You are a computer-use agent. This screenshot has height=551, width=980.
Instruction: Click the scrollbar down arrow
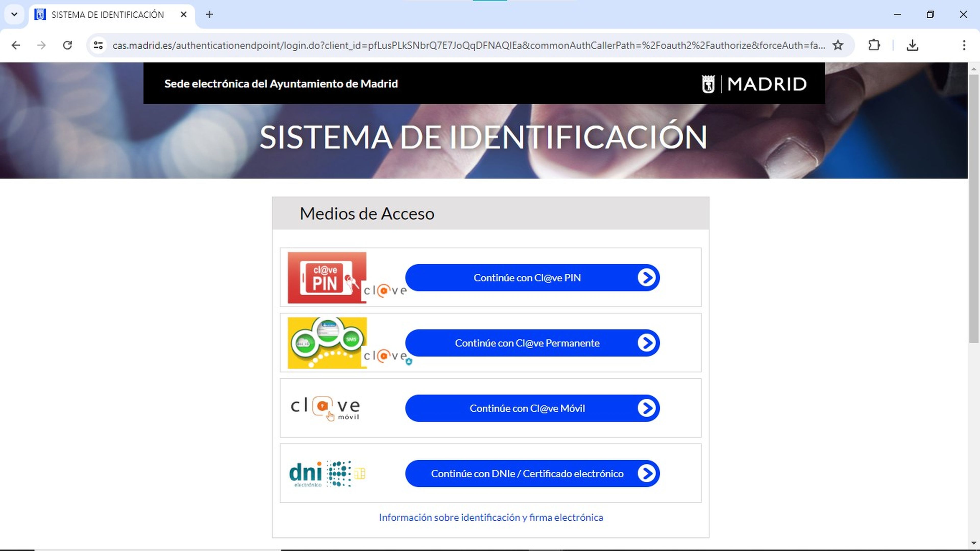click(974, 543)
